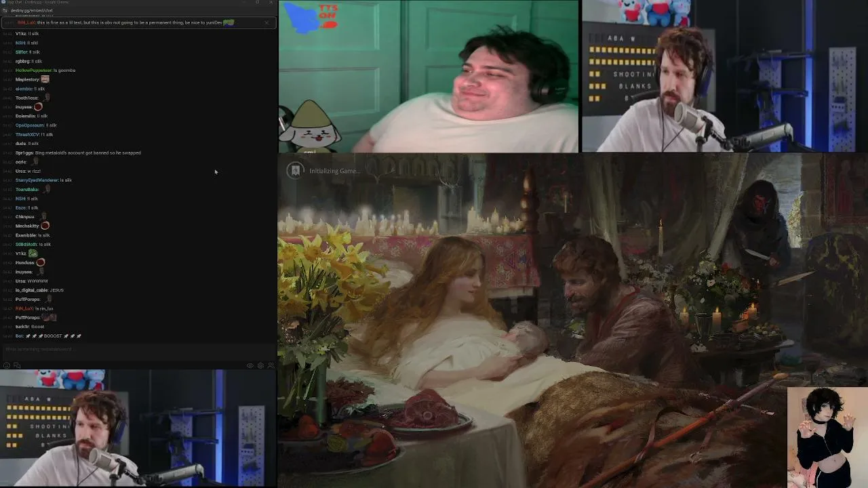The image size is (868, 488).
Task: Click Maplestory's face emote
Action: tap(45, 79)
